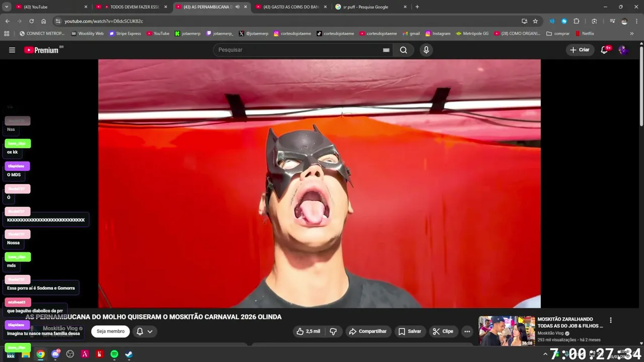Open the blue sound-wave extension
This screenshot has height=362, width=644.
552,21
